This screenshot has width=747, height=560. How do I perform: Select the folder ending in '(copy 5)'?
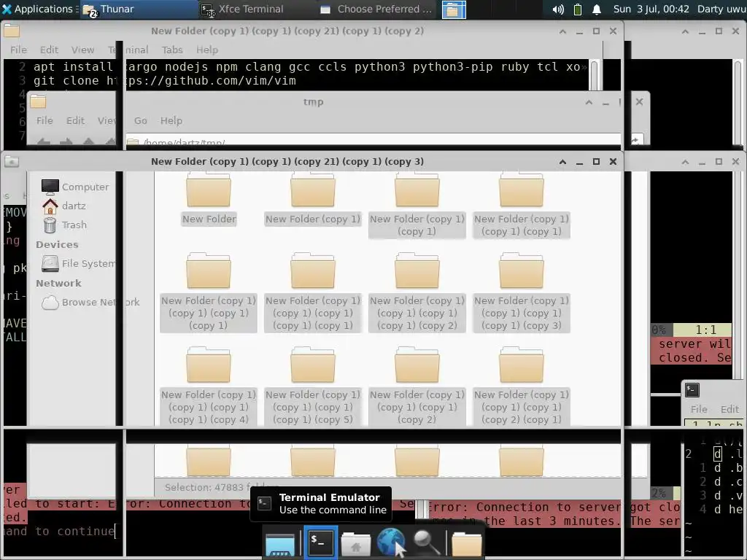click(x=313, y=386)
